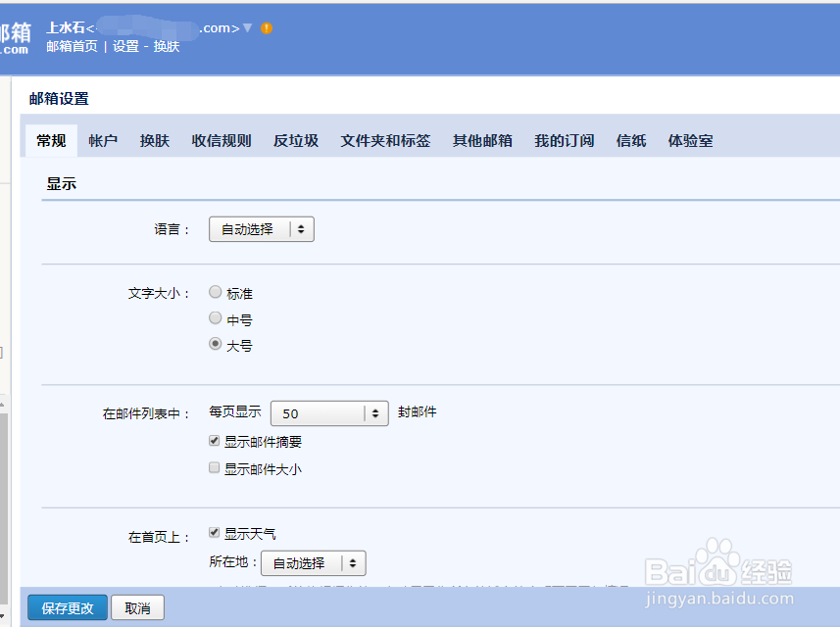Switch to the 文件夹和标签 tab
The image size is (840, 627).
[x=385, y=141]
